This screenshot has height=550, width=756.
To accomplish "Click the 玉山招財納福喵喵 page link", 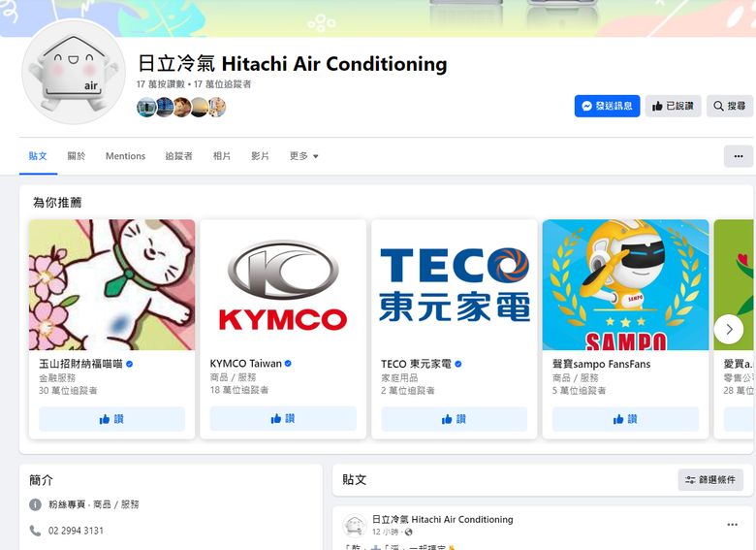I will pyautogui.click(x=80, y=364).
